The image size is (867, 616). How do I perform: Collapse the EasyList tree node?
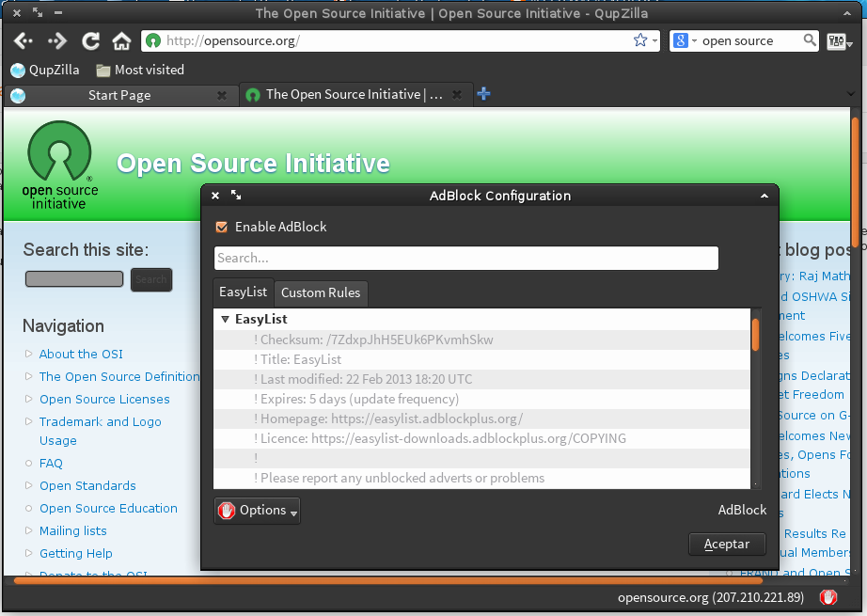point(225,320)
